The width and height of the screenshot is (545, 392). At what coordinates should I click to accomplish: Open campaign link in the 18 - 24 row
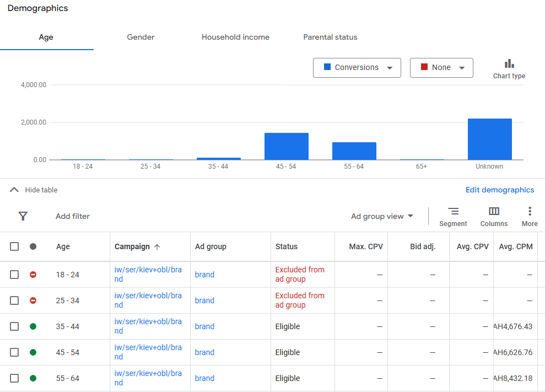[148, 275]
